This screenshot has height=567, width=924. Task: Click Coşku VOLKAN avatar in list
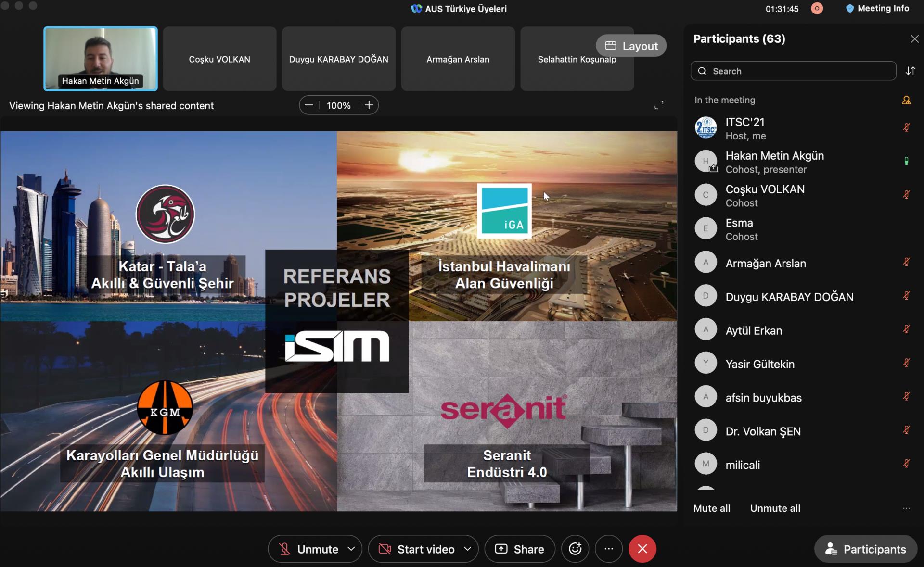tap(706, 195)
